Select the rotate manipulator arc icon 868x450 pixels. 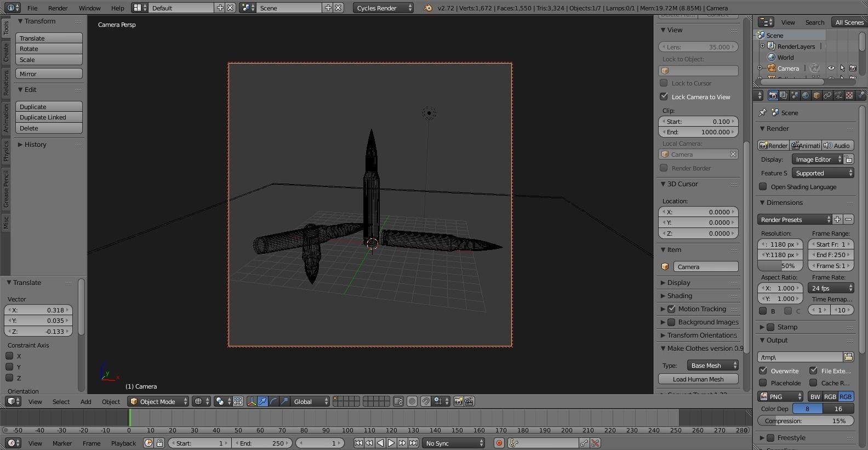[273, 402]
